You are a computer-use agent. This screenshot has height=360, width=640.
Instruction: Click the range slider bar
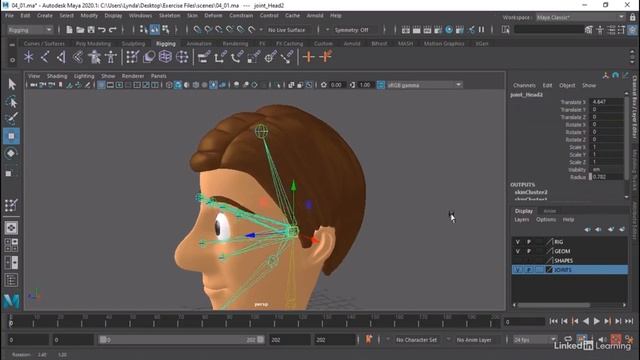click(182, 340)
